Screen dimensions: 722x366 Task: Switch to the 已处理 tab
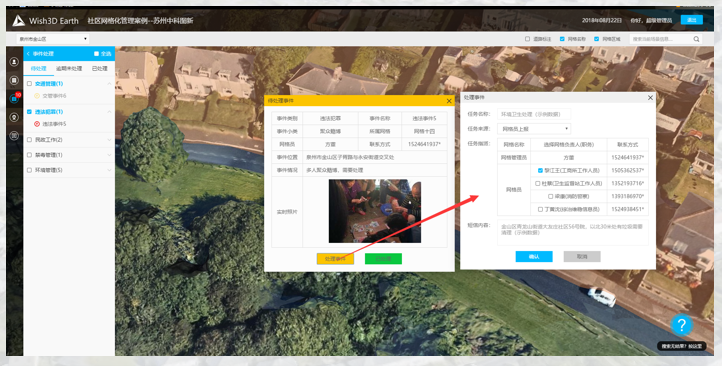pyautogui.click(x=99, y=69)
